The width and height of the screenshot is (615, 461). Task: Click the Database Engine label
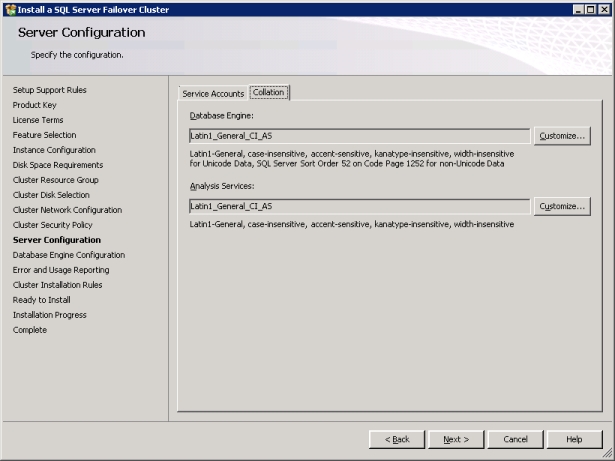click(x=222, y=116)
